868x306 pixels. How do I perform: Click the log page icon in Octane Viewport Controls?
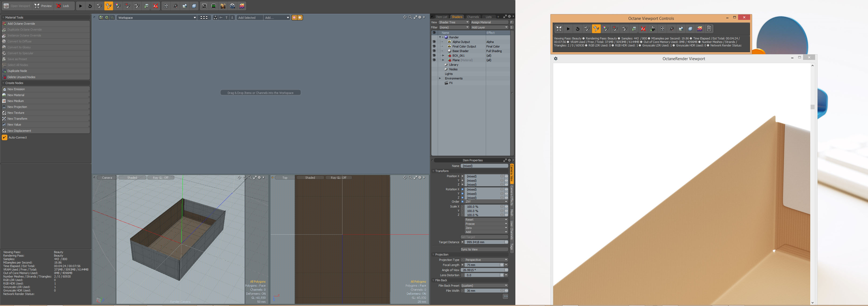(709, 29)
